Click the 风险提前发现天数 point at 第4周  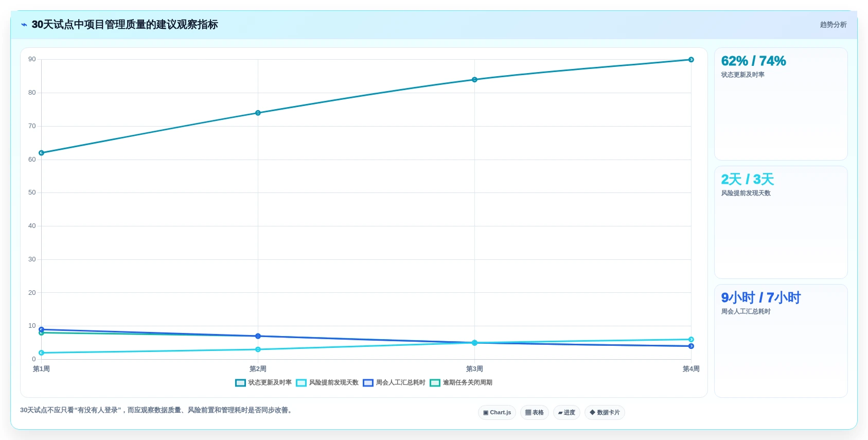tap(691, 340)
